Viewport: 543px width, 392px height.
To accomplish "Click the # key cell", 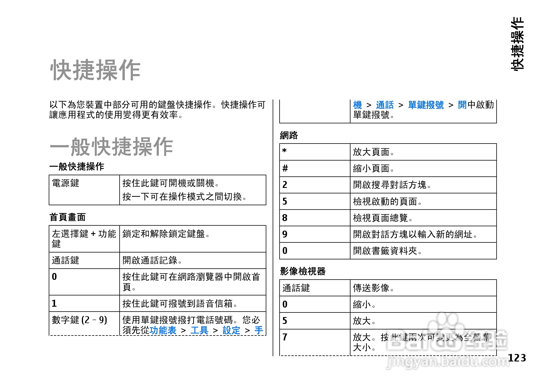I will (315, 168).
